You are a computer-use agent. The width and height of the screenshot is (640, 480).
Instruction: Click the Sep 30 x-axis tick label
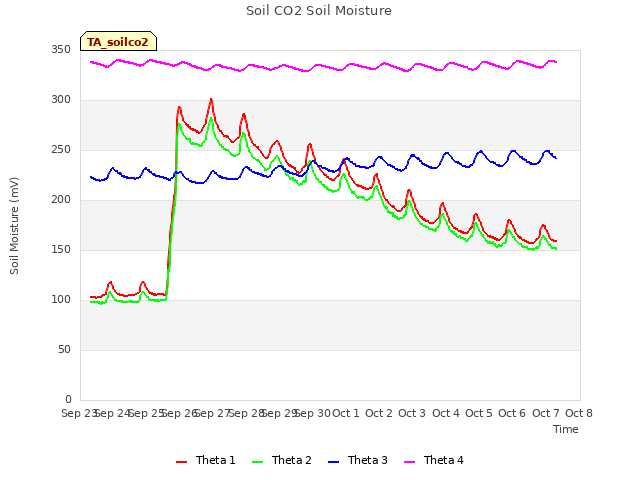313,413
